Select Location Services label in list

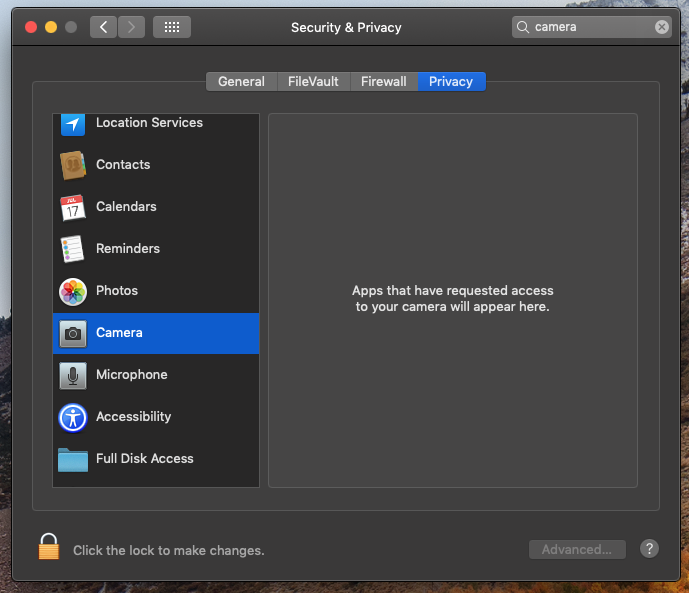(x=149, y=123)
